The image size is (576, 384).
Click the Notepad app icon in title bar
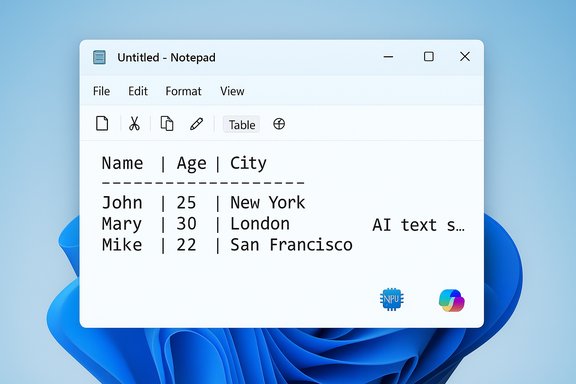(x=99, y=57)
